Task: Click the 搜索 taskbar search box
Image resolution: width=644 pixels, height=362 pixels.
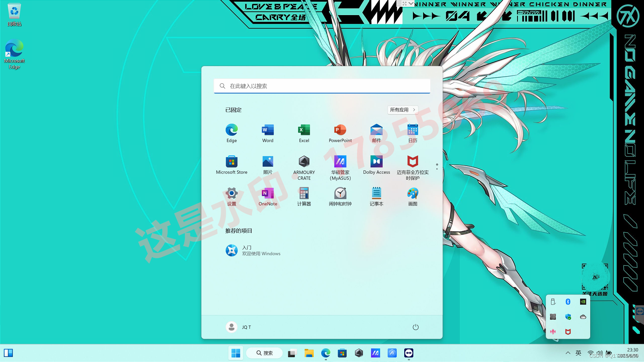Action: (264, 353)
